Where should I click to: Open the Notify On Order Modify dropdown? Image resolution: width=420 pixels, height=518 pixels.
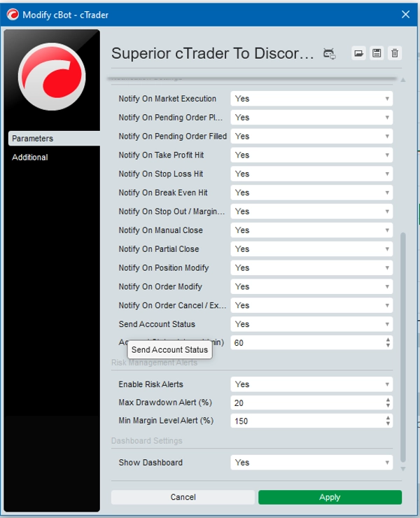point(311,287)
